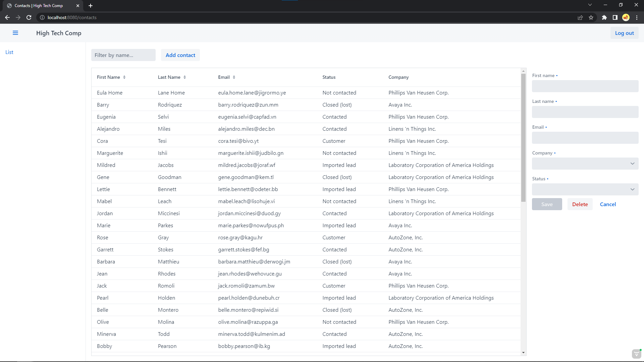
Task: Go back with browser back arrow
Action: pos(7,17)
